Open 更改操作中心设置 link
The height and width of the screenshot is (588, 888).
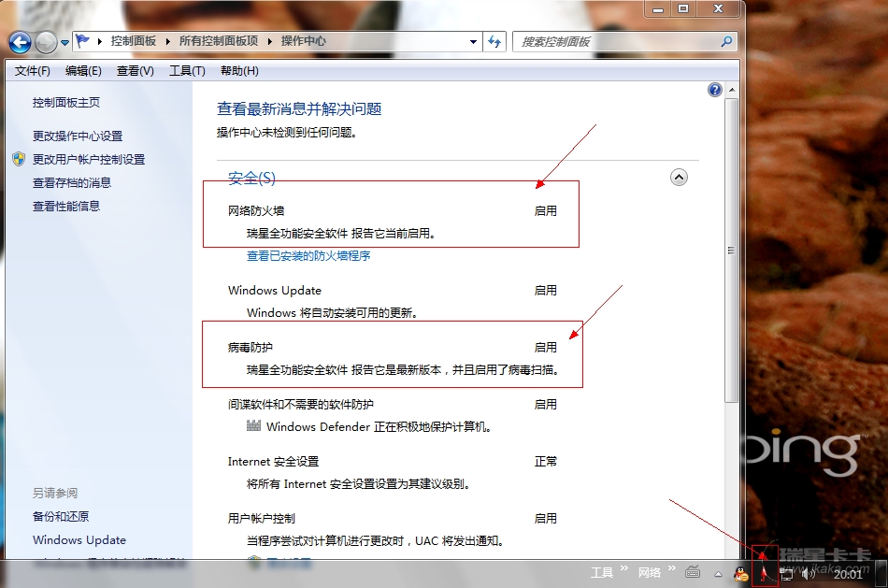point(78,136)
